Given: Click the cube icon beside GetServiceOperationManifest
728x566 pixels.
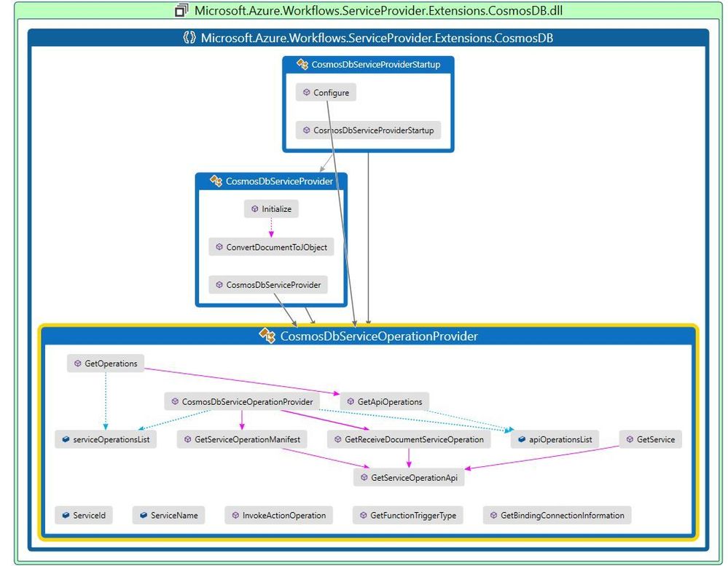Looking at the screenshot, I should (x=187, y=439).
